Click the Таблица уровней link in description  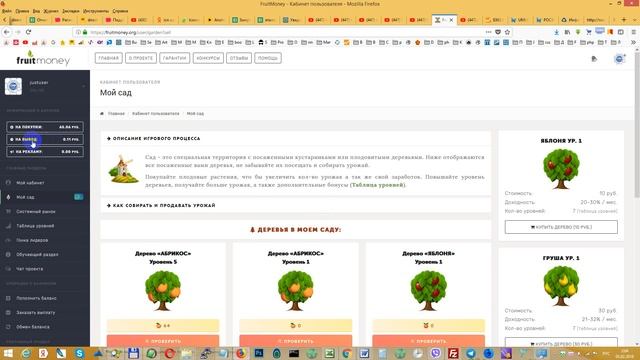click(378, 185)
